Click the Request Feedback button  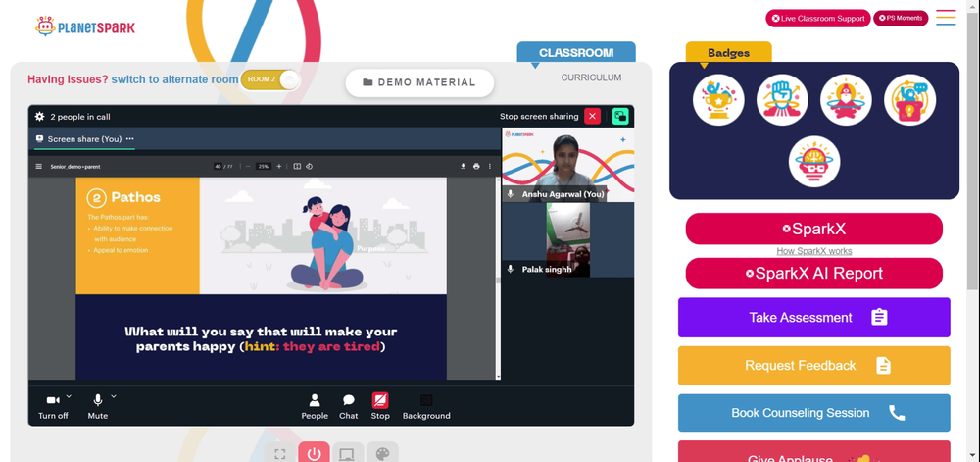click(x=813, y=366)
